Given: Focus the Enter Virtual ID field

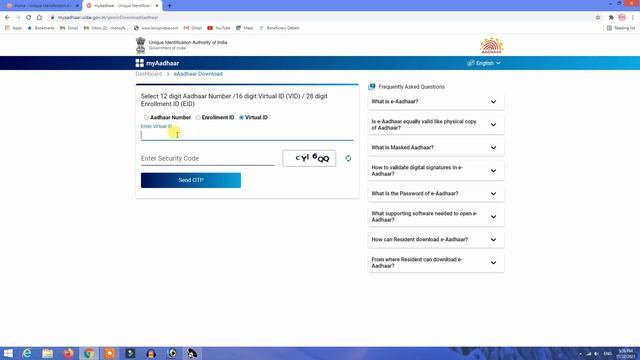Looking at the screenshot, I should click(247, 135).
